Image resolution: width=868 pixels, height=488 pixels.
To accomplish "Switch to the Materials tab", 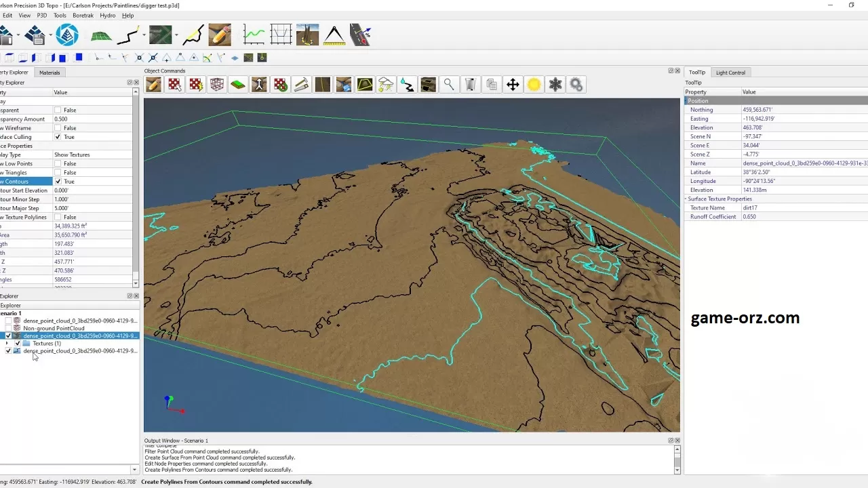I will (x=50, y=73).
